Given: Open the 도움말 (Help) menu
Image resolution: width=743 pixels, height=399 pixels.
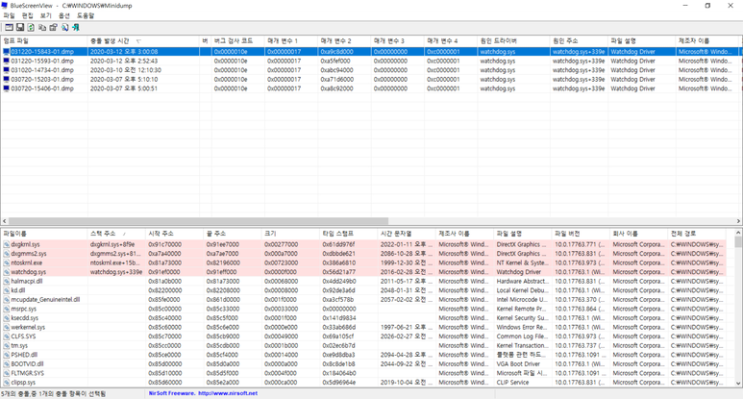Looking at the screenshot, I should pyautogui.click(x=86, y=16).
